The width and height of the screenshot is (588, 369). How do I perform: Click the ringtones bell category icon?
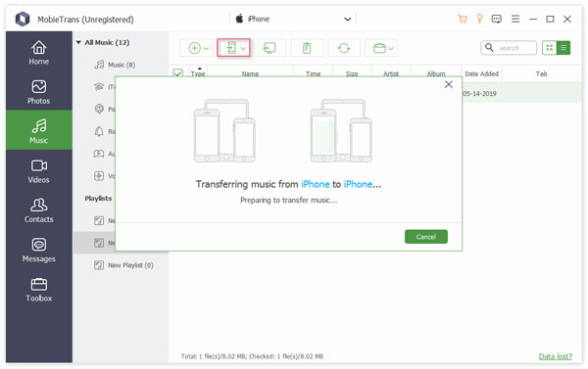click(99, 131)
